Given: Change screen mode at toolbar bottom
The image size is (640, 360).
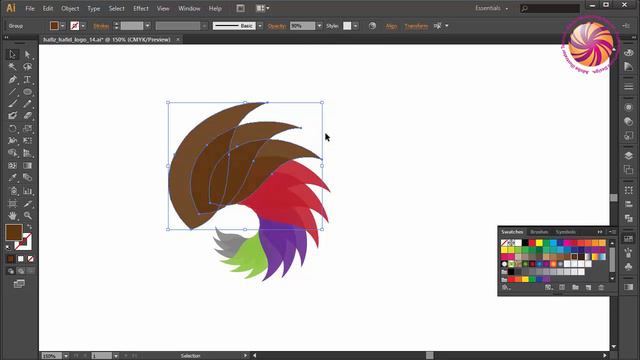Looking at the screenshot, I should point(19,284).
